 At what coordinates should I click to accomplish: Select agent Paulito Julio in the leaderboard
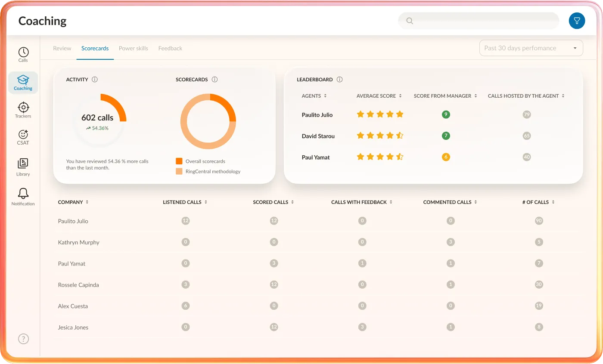point(317,114)
